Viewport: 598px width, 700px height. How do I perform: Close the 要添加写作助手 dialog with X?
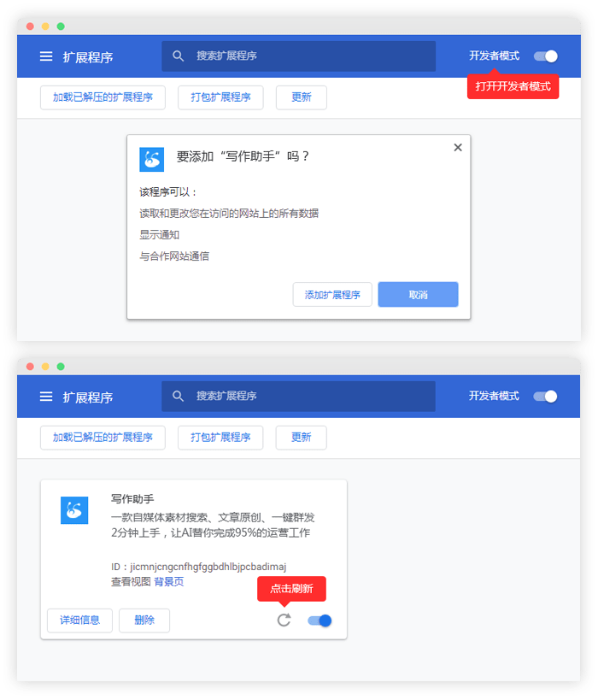pyautogui.click(x=458, y=147)
